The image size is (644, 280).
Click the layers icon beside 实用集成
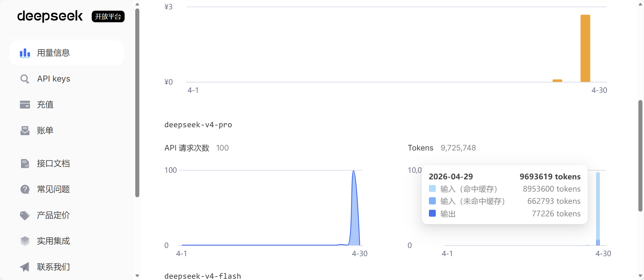point(25,241)
